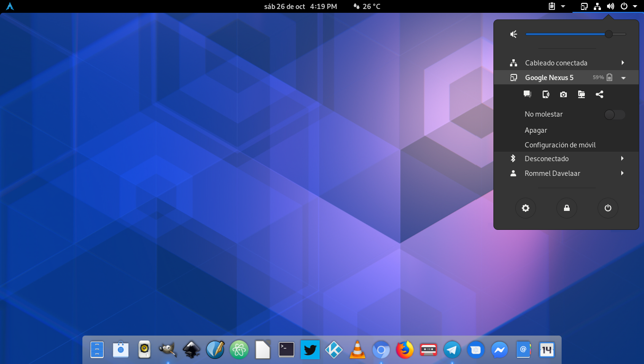Click the top bar volume icon

(611, 6)
